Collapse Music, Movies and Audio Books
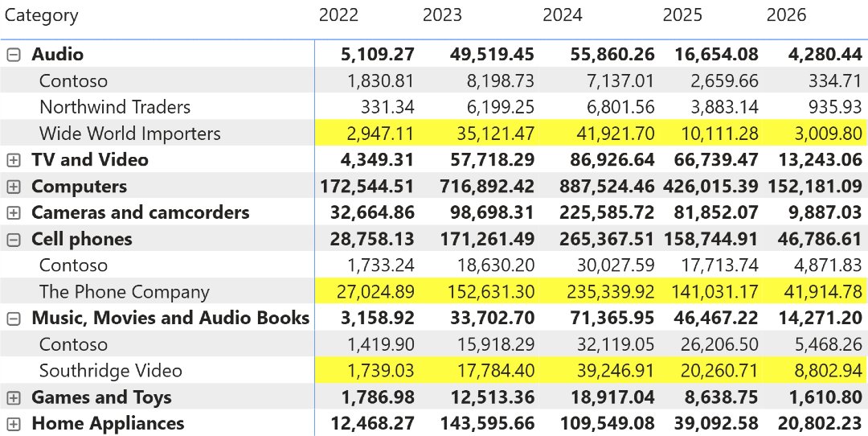 [x=14, y=319]
